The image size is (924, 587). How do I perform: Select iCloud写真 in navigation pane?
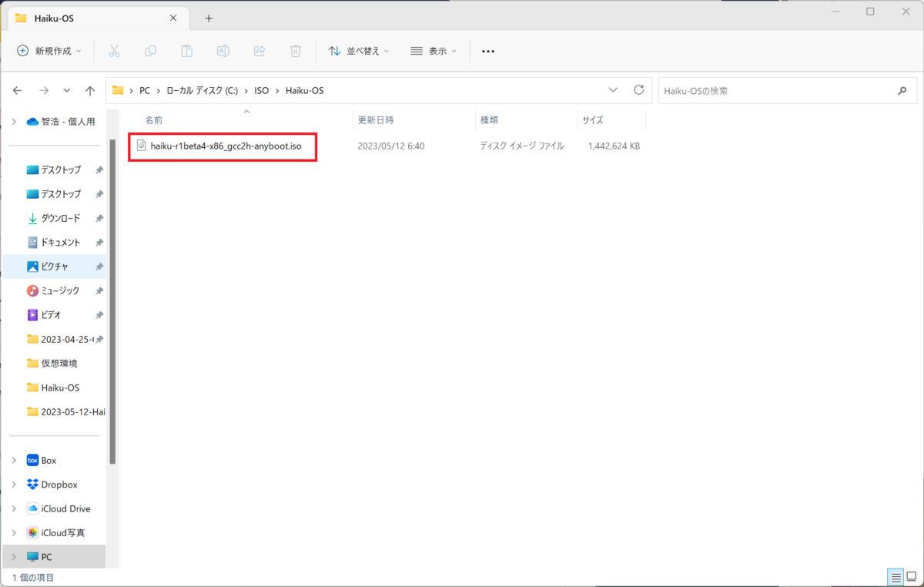(x=62, y=532)
